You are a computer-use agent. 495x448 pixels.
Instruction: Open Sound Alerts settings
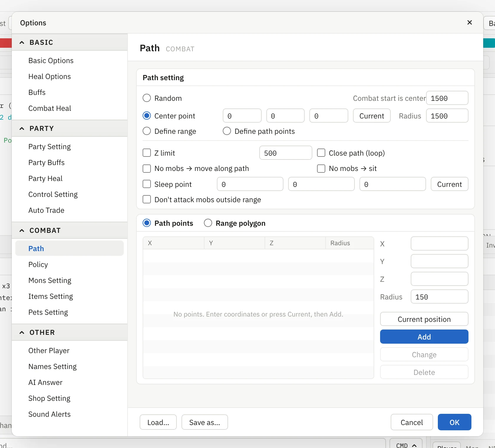point(70,414)
